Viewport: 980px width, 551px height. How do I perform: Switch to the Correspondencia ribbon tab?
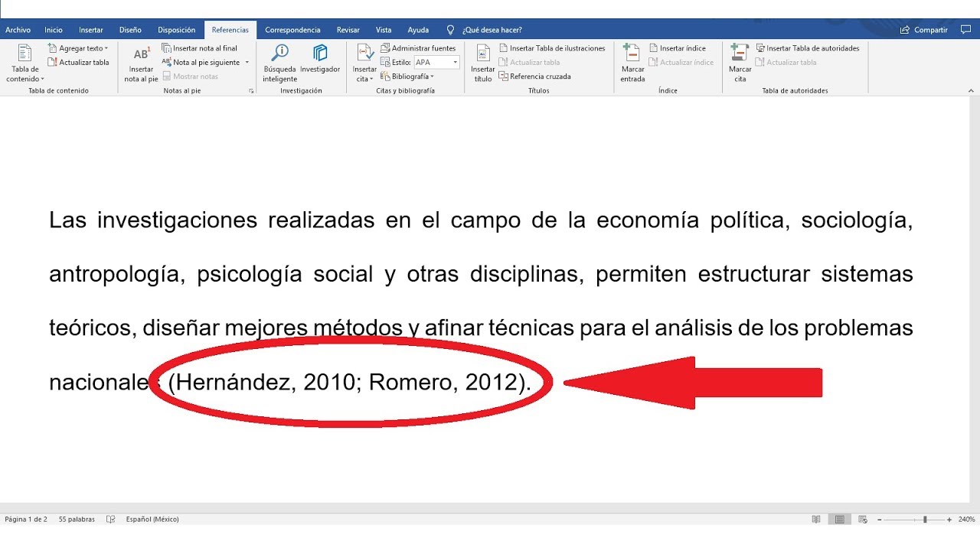pyautogui.click(x=293, y=30)
